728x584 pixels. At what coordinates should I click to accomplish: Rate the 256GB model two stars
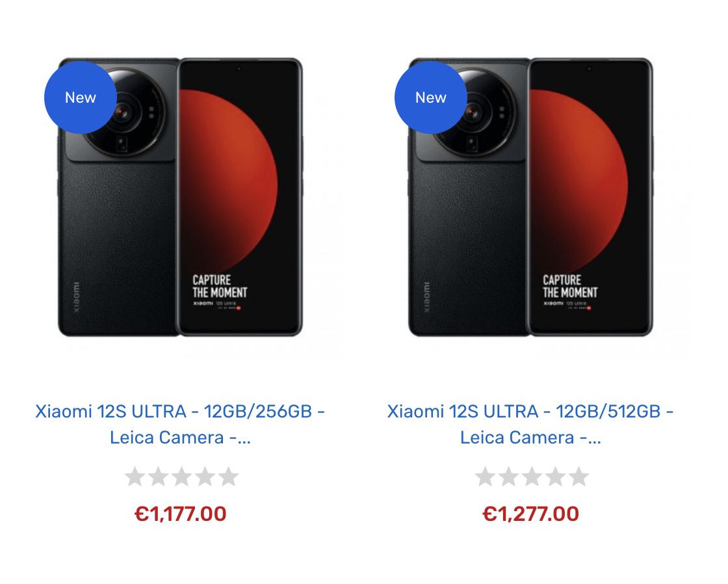(159, 477)
